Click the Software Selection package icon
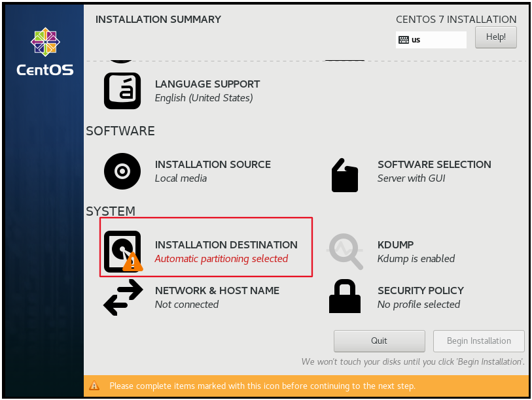This screenshot has width=532, height=400. pyautogui.click(x=345, y=175)
